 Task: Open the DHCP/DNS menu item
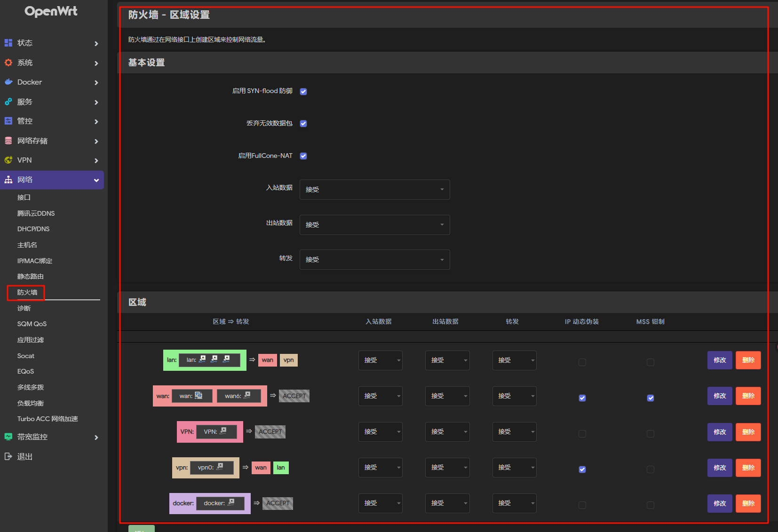[33, 229]
